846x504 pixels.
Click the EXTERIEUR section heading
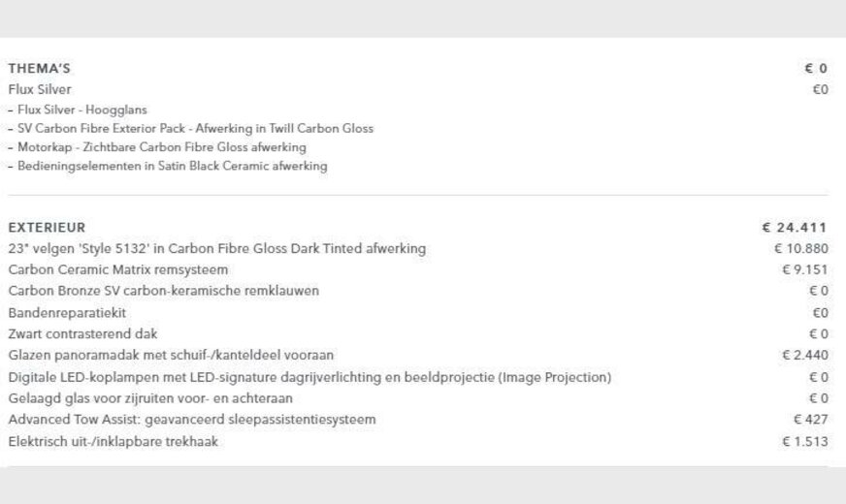click(x=47, y=228)
